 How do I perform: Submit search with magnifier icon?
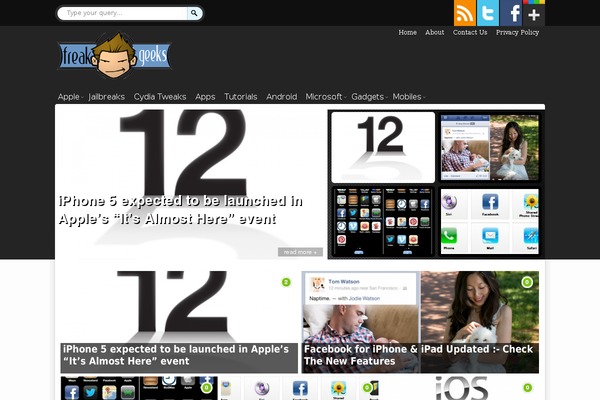(194, 13)
